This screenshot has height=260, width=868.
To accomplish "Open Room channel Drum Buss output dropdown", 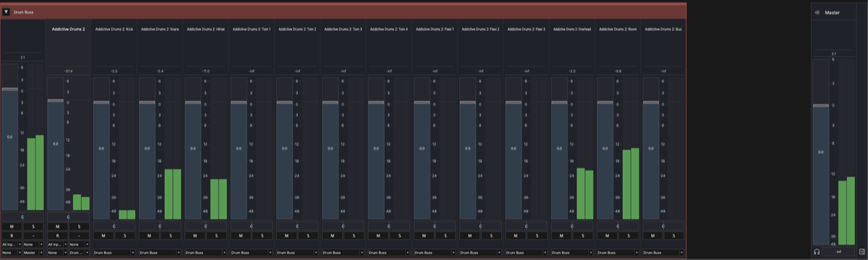I will [x=618, y=252].
